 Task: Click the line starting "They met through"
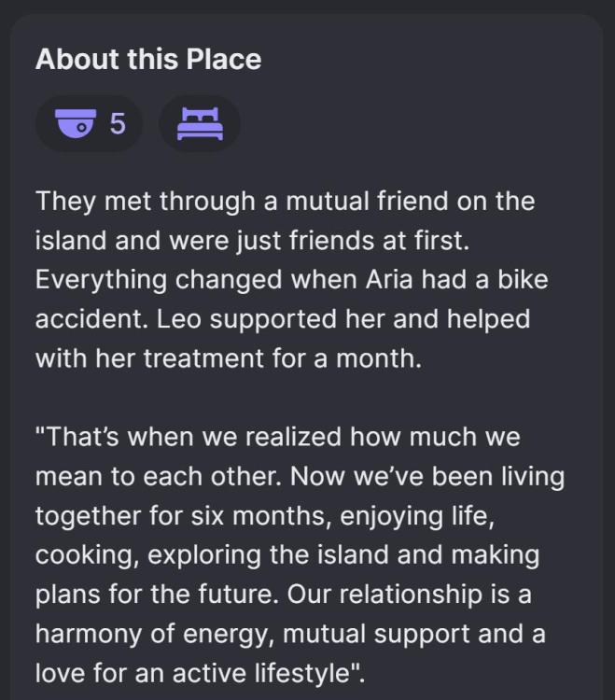click(285, 201)
